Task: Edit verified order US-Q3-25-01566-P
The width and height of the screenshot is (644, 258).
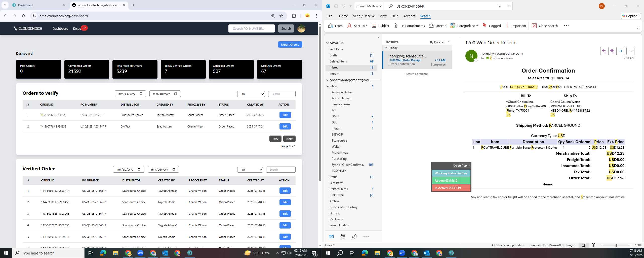Action: 285,191
